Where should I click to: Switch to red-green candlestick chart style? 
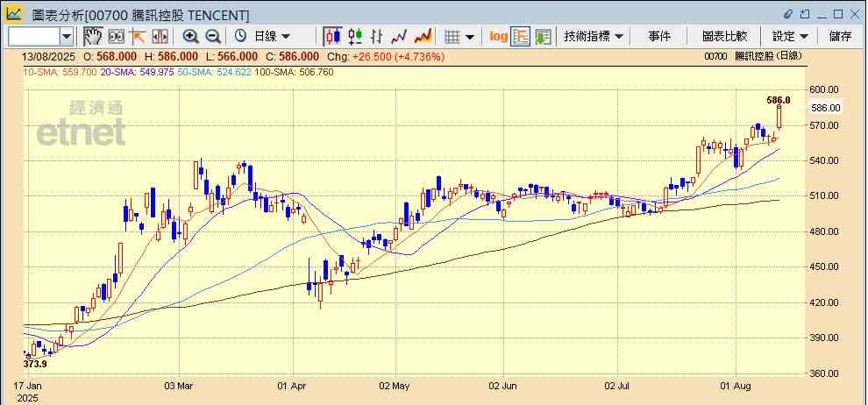(x=355, y=37)
